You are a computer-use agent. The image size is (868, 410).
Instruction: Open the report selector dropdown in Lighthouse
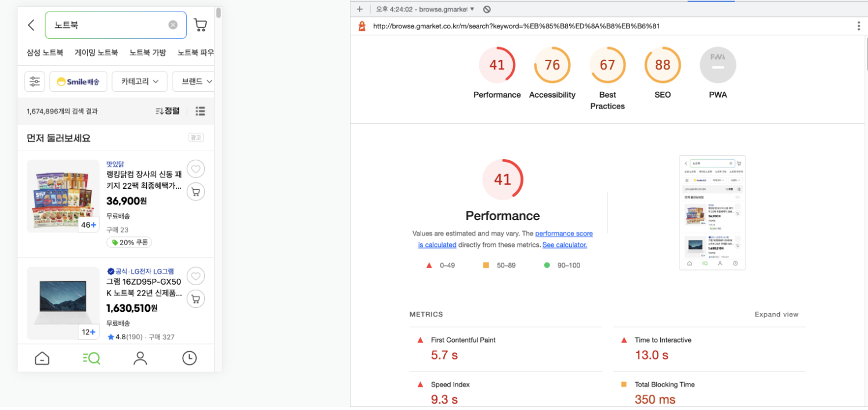click(425, 9)
